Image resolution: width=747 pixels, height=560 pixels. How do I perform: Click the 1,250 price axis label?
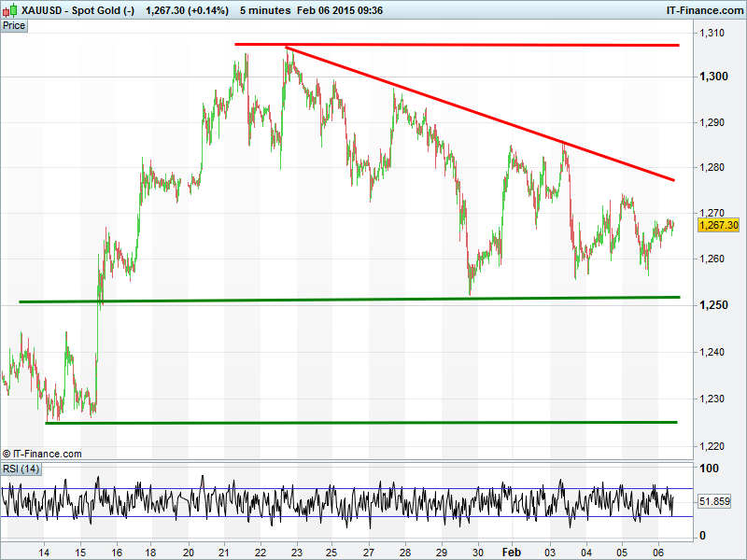click(x=713, y=305)
